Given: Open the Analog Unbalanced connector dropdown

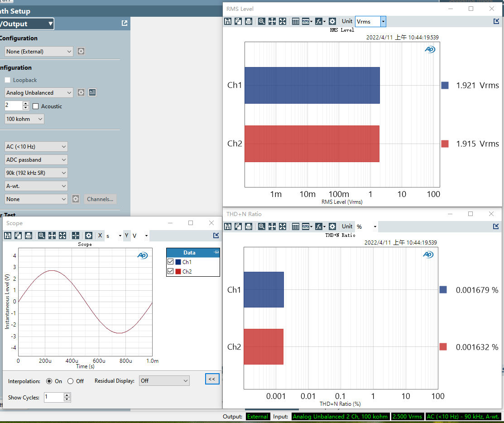Looking at the screenshot, I should (38, 93).
